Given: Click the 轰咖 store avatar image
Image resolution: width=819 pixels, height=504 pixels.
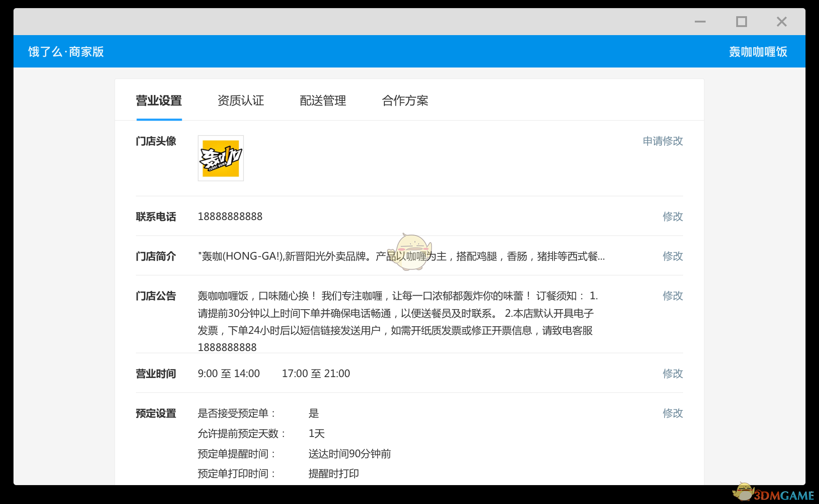Looking at the screenshot, I should tap(220, 158).
